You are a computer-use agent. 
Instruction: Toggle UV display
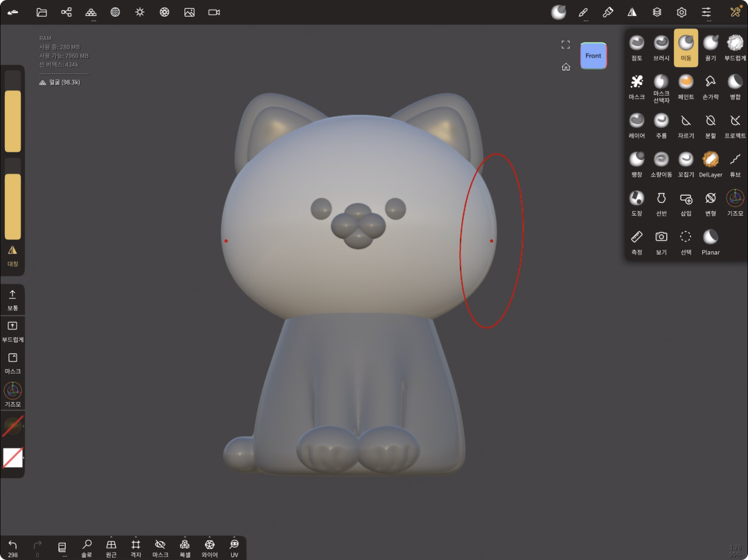tap(234, 548)
